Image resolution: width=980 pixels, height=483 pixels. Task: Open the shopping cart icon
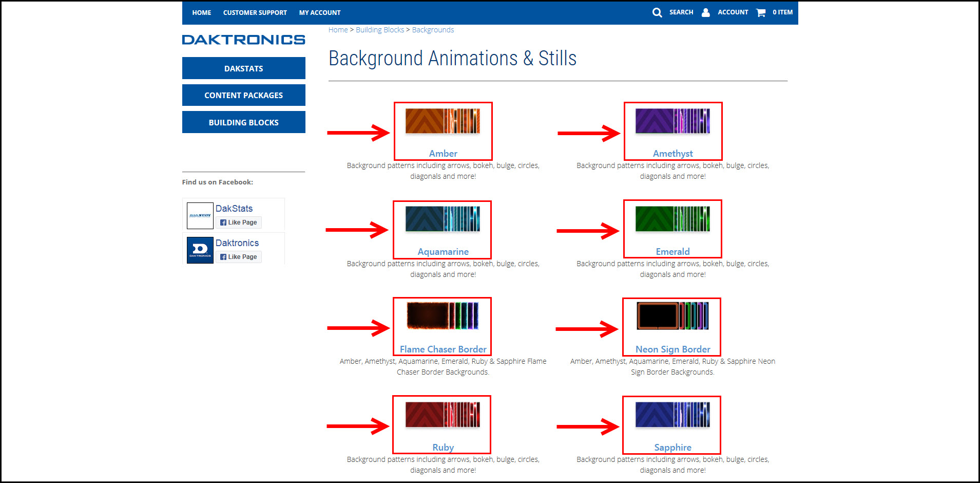(x=761, y=12)
